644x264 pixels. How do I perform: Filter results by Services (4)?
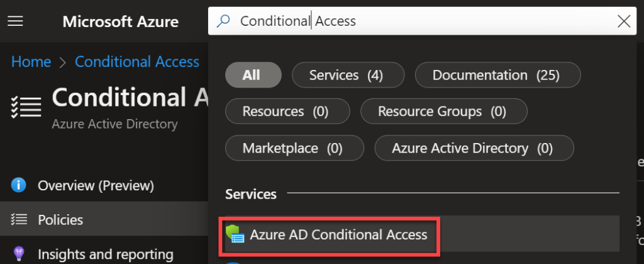(x=348, y=75)
